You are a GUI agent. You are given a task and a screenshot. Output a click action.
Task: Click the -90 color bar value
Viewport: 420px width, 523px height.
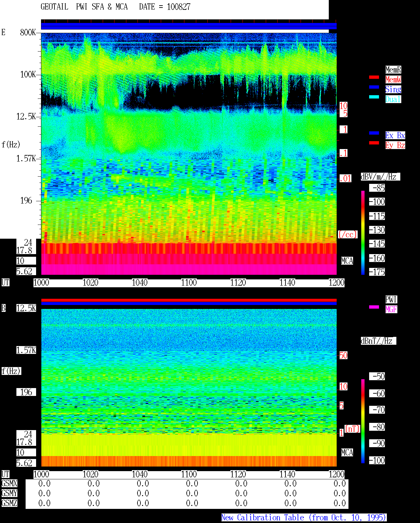[x=377, y=443]
